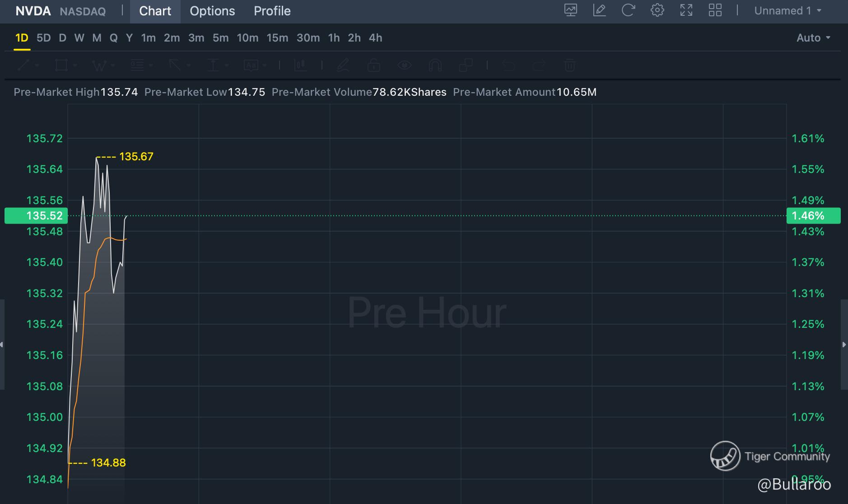Click the Pre-Market High value 135.74
The width and height of the screenshot is (848, 504).
[119, 92]
